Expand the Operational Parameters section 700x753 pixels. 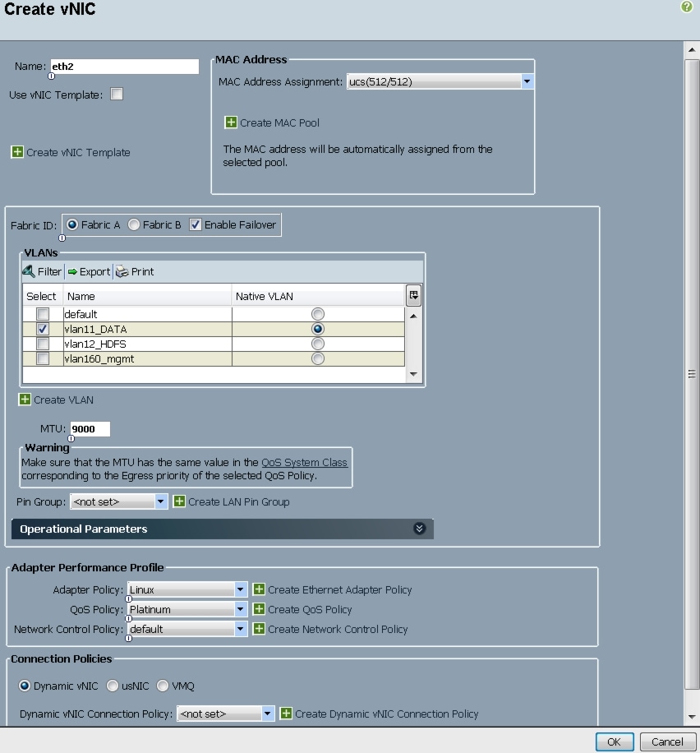point(419,529)
